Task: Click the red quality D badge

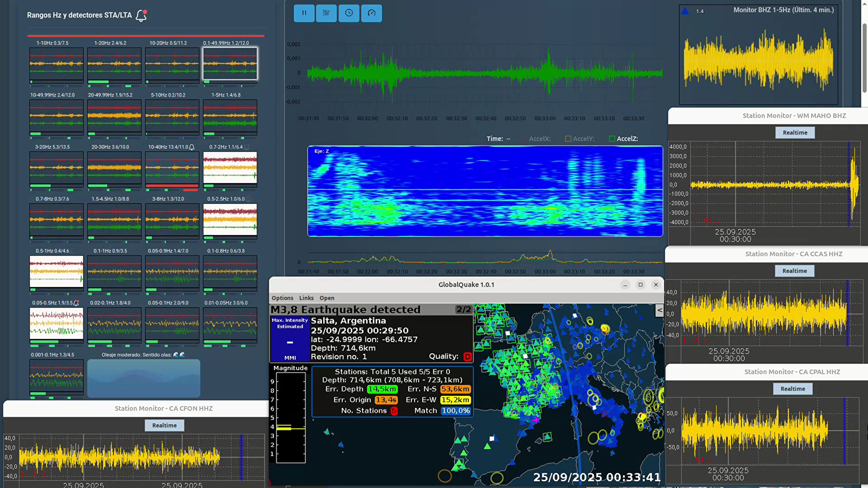Action: 467,356
